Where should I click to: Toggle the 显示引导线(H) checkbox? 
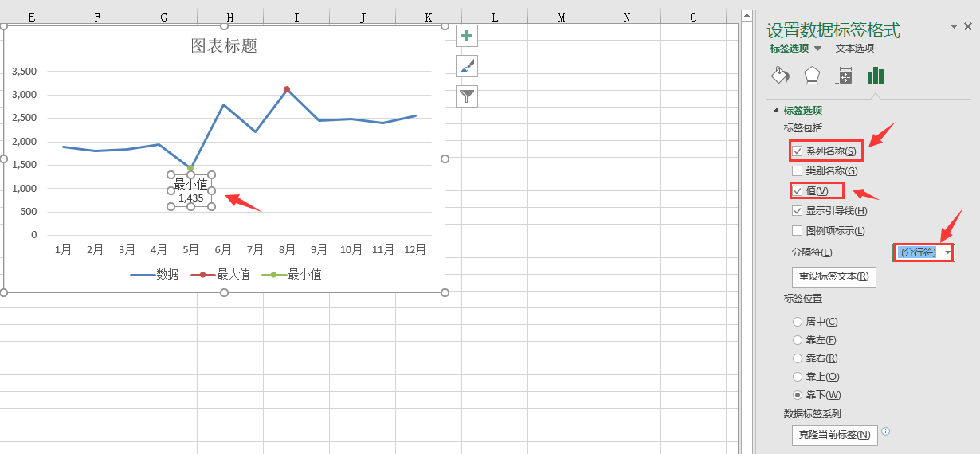pos(798,211)
